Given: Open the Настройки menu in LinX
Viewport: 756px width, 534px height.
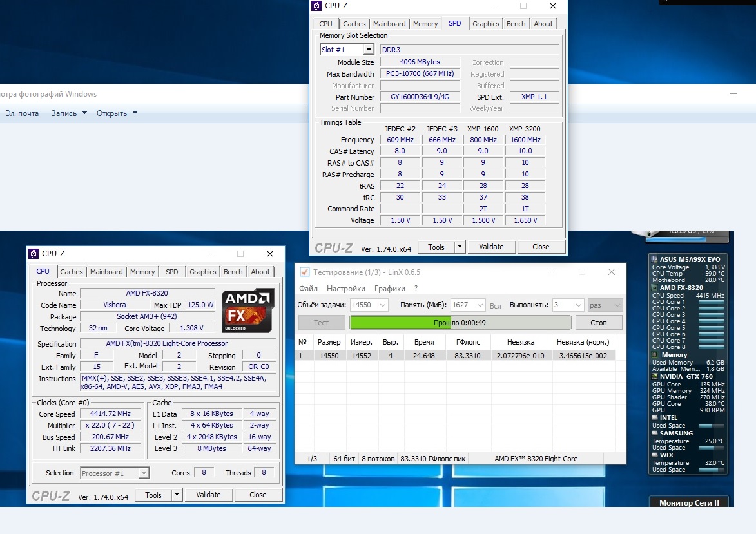Looking at the screenshot, I should (345, 288).
